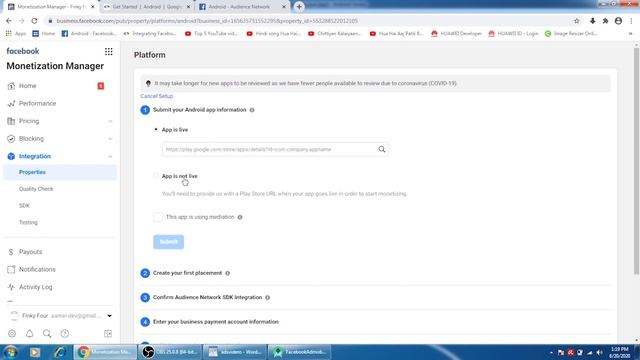Expand the Pricing chevron
The image size is (640, 360).
click(110, 121)
